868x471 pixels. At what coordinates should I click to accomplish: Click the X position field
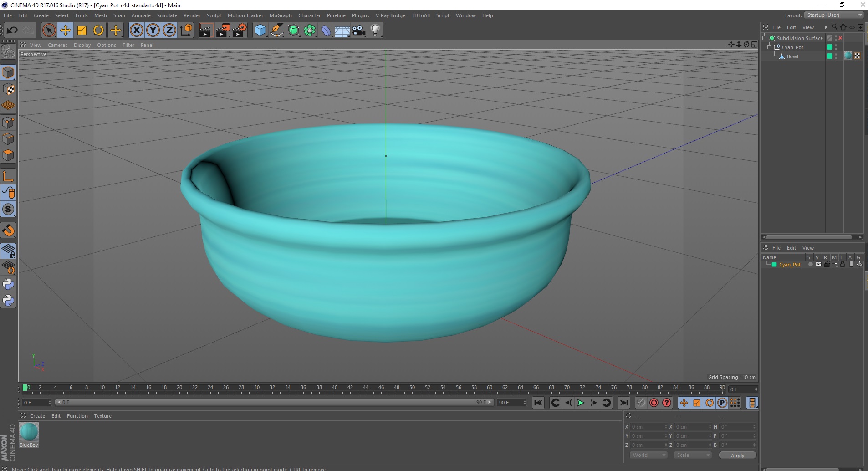tap(649, 427)
